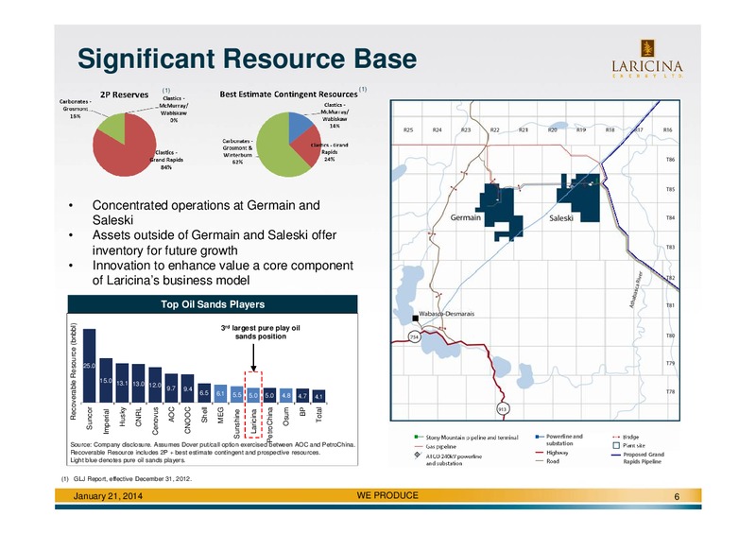This screenshot has height=534, width=756.
Task: Click the "Athabasca River" map label
Action: 636,289
